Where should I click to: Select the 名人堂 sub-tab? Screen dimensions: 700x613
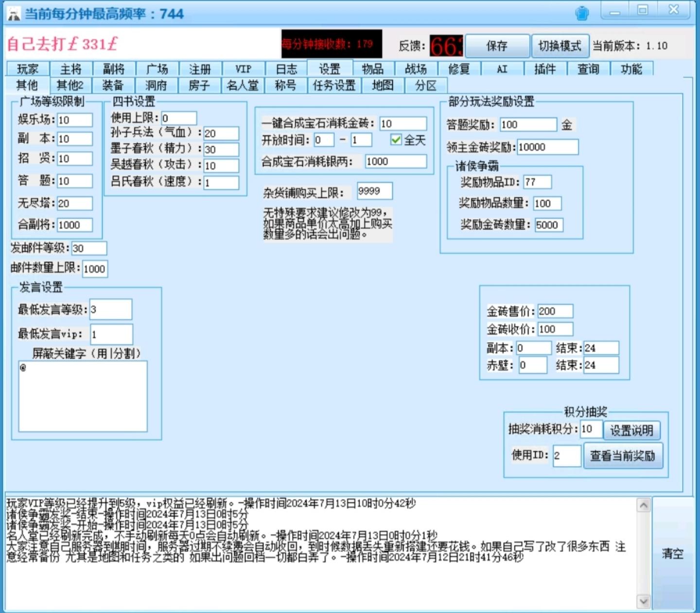coord(243,85)
